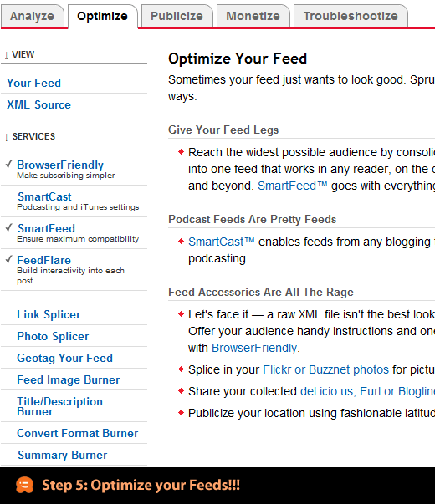
Task: Click SmartFeed™ link in Give Your Feed Legs
Action: pyautogui.click(x=293, y=186)
